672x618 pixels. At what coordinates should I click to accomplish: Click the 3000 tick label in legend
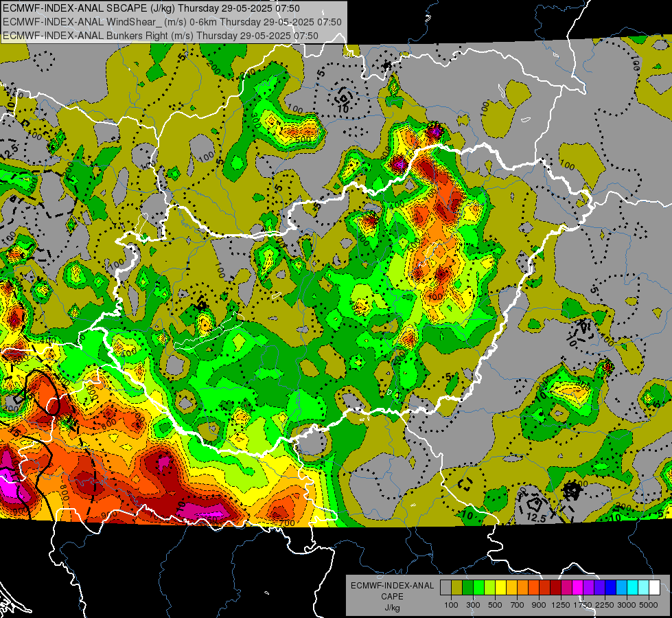tap(626, 605)
